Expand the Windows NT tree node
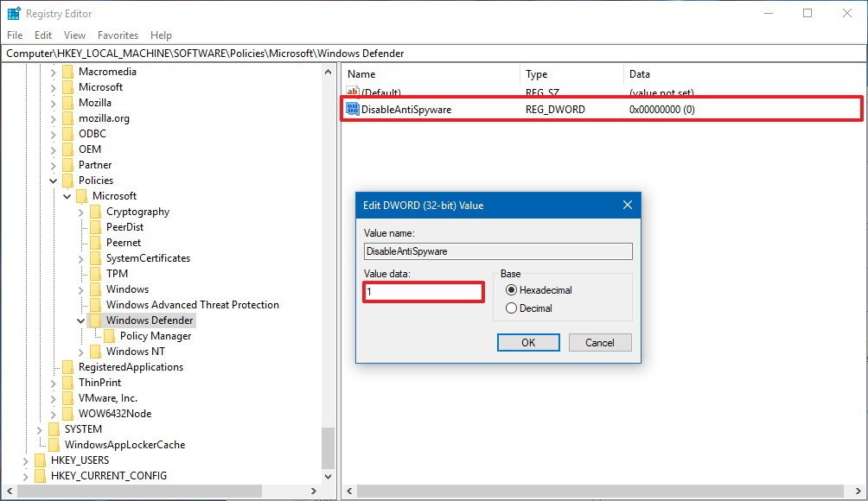 coord(80,352)
